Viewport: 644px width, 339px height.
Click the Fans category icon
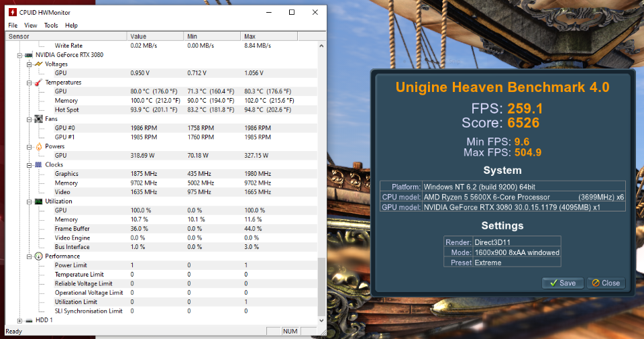click(x=39, y=119)
